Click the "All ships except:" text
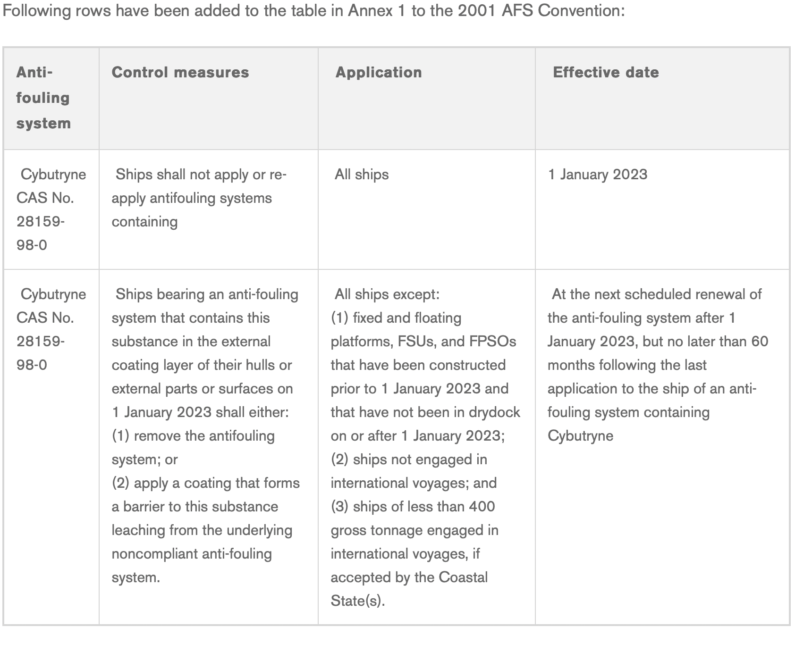The height and width of the screenshot is (652, 812). [387, 294]
